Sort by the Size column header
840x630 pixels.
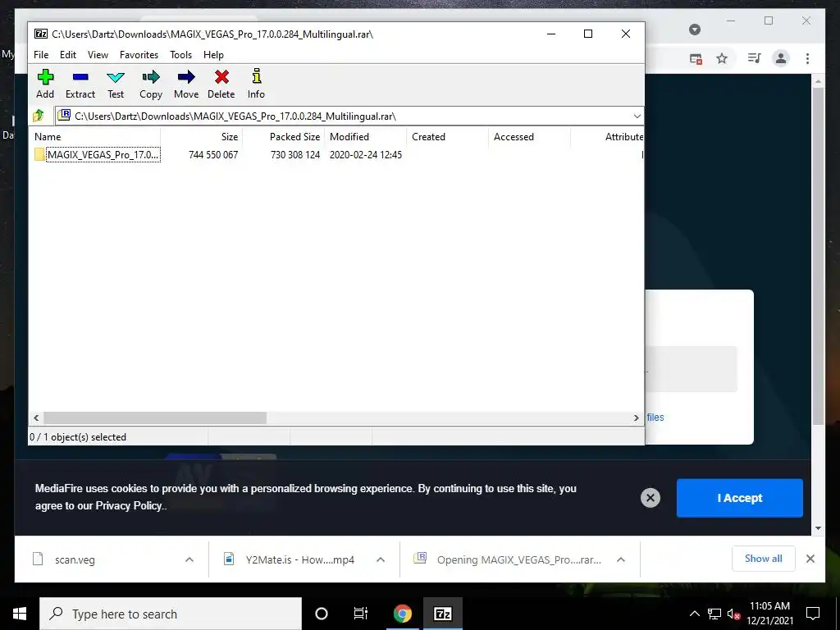(x=202, y=137)
